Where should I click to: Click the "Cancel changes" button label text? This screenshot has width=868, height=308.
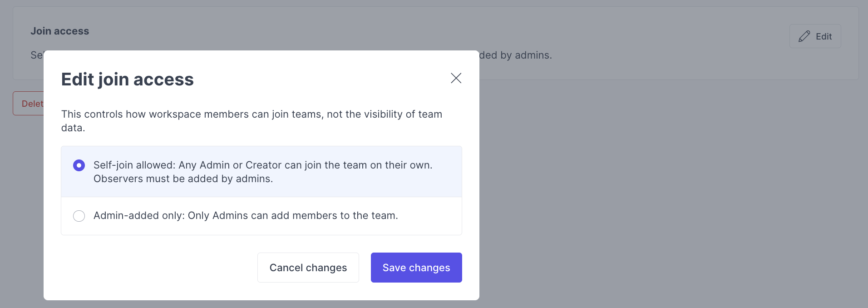[308, 268]
